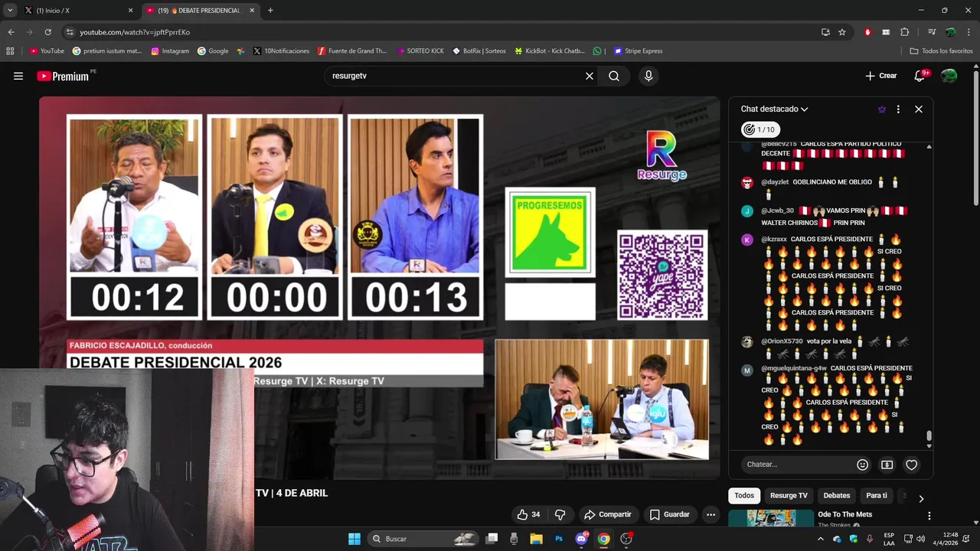Viewport: 980px width, 551px height.
Task: Open Ode To The Mets video thumbnail
Action: click(771, 518)
